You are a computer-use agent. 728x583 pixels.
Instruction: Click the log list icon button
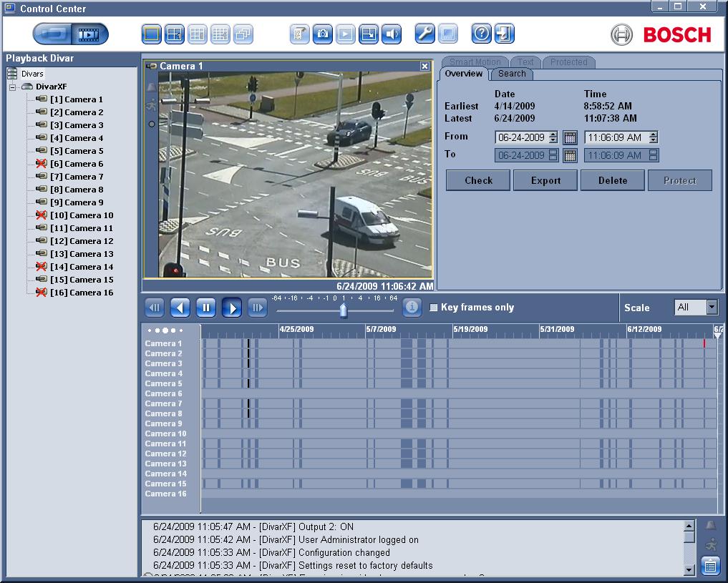click(710, 567)
